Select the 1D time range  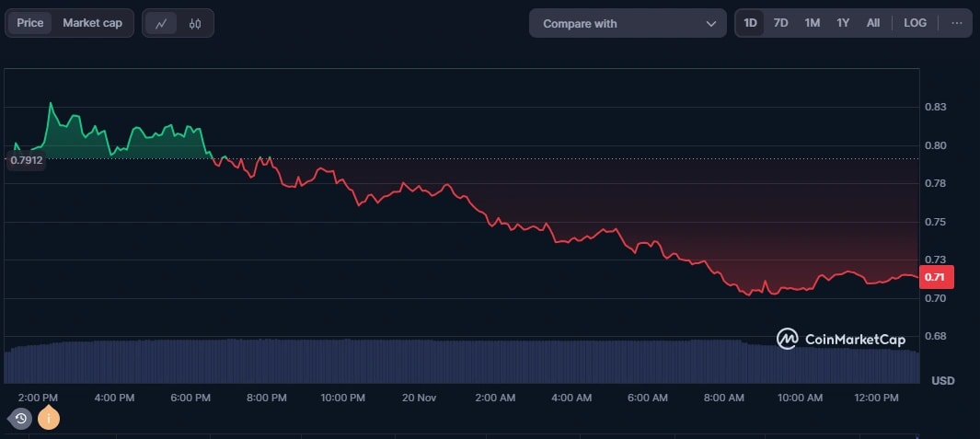(750, 23)
